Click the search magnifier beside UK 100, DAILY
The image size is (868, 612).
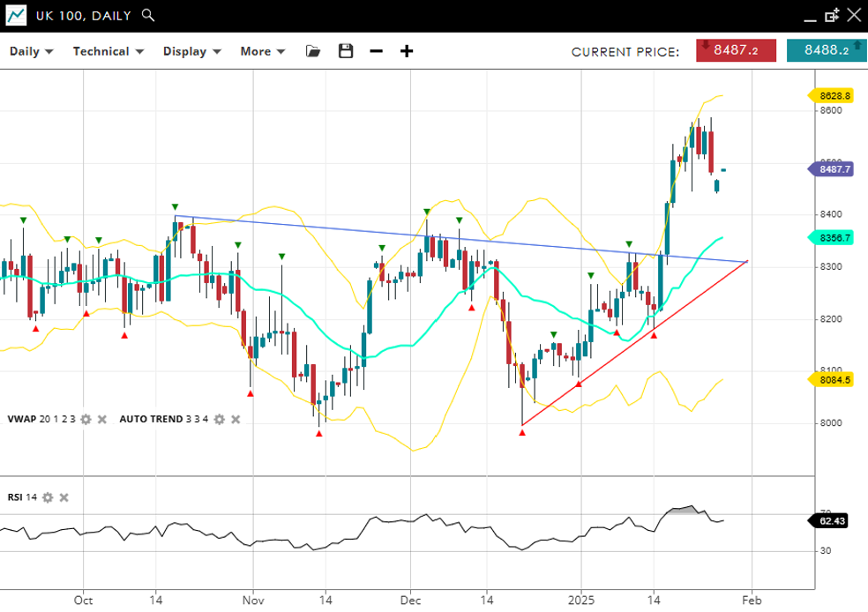pos(148,15)
